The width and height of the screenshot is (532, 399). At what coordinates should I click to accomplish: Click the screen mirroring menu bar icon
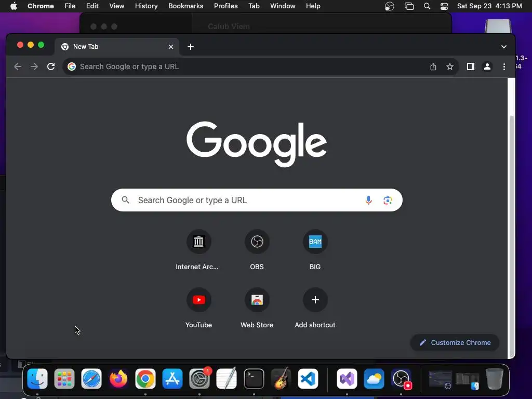pos(409,6)
